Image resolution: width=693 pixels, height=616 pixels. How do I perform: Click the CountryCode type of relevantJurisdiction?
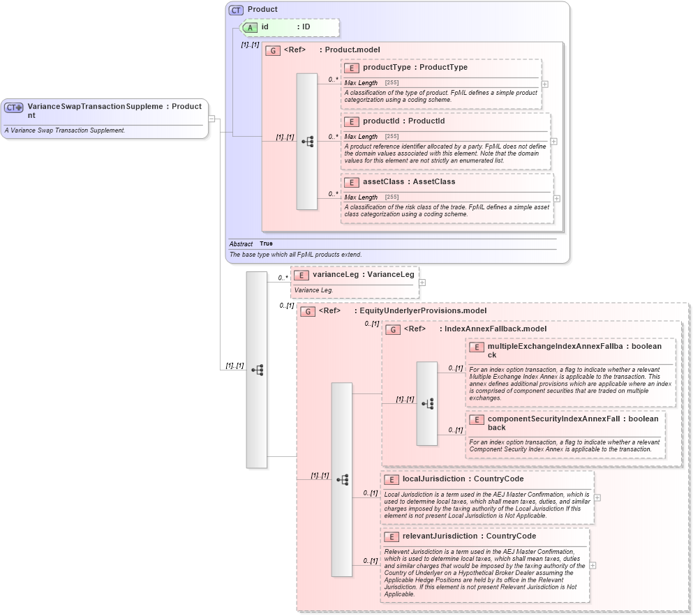pyautogui.click(x=511, y=536)
